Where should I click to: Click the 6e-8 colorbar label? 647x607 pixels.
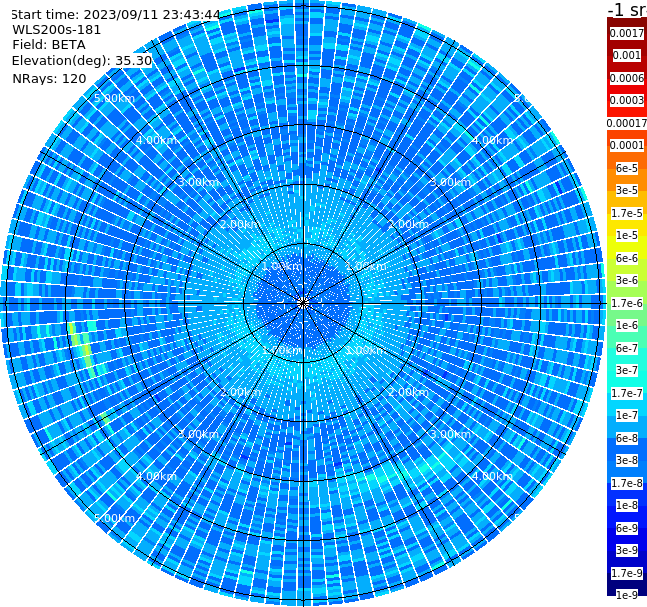627,438
